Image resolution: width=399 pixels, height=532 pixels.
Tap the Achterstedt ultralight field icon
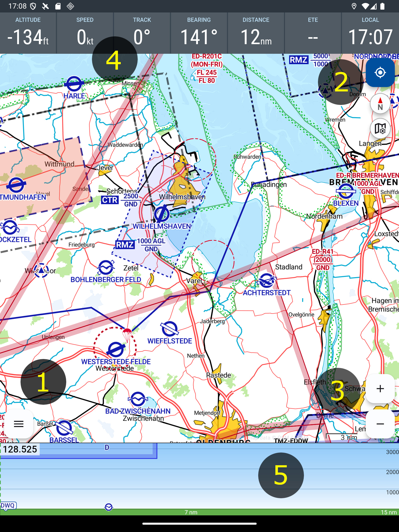[x=267, y=281]
